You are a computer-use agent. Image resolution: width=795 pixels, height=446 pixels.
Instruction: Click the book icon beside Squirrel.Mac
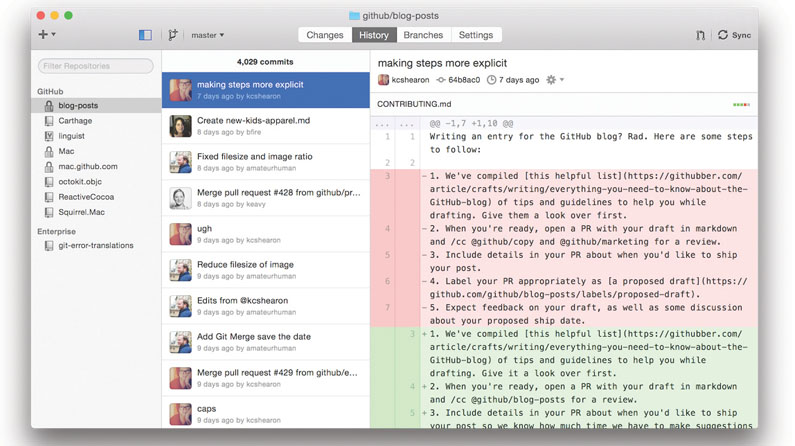tap(49, 212)
